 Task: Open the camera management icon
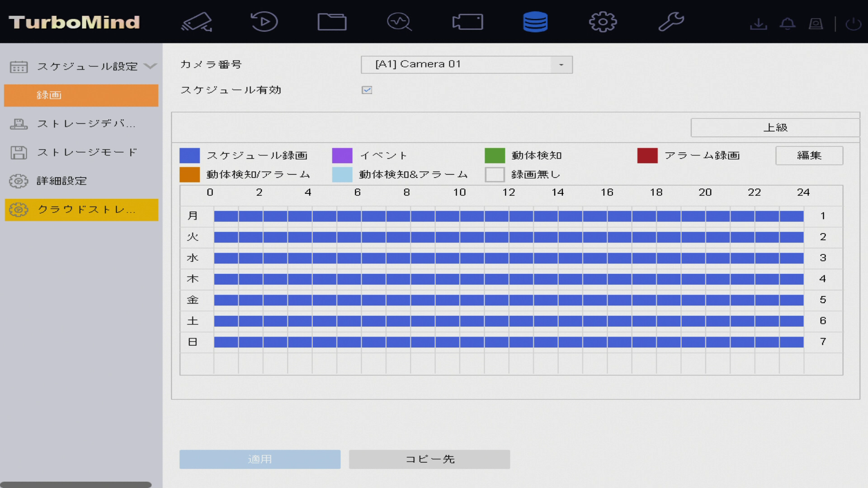point(467,22)
